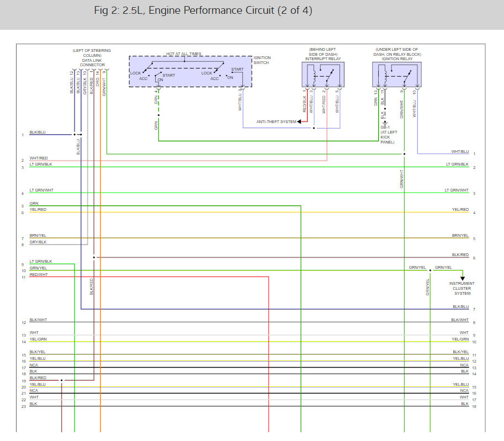504x441 pixels.
Task: Click the BRN/YEL label at right pin 5
Action: (460, 236)
